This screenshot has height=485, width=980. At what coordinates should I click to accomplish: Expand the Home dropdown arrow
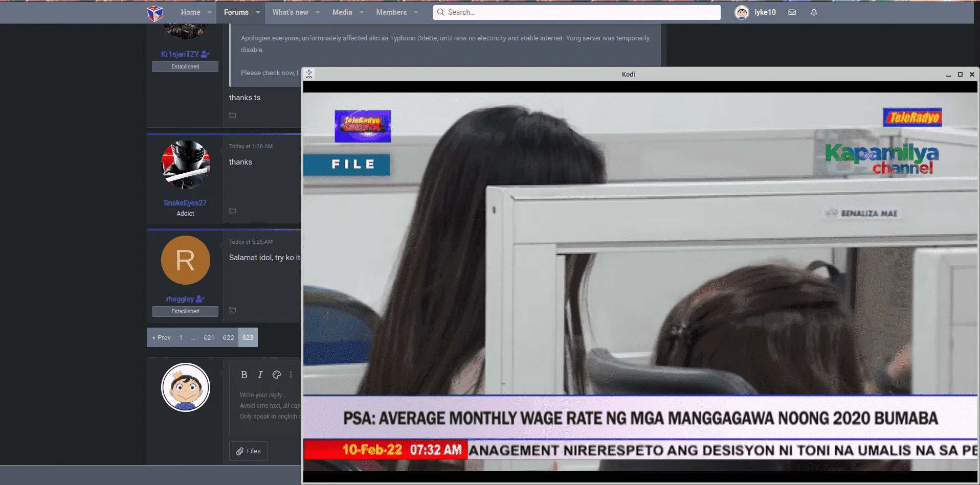210,12
